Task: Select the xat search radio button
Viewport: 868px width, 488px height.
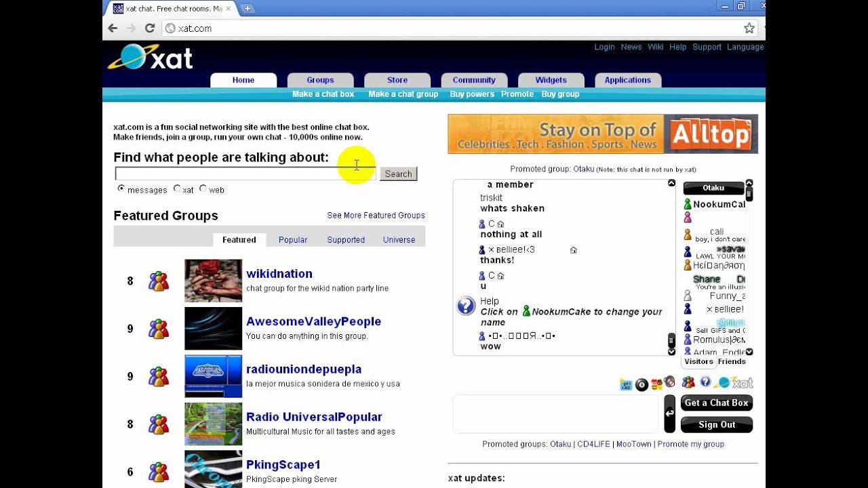Action: tap(177, 188)
